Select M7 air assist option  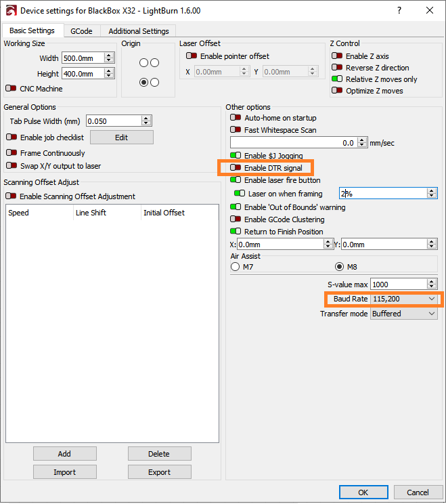click(235, 267)
